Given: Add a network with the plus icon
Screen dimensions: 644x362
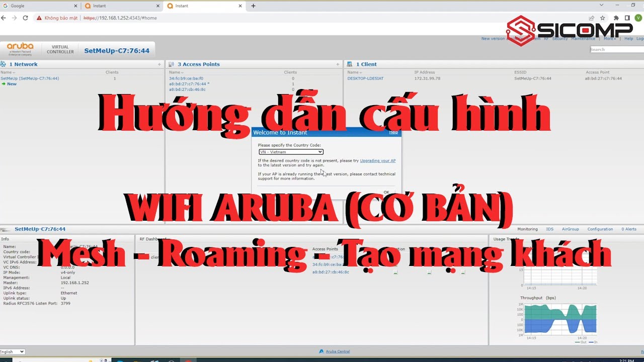Looking at the screenshot, I should click(159, 64).
